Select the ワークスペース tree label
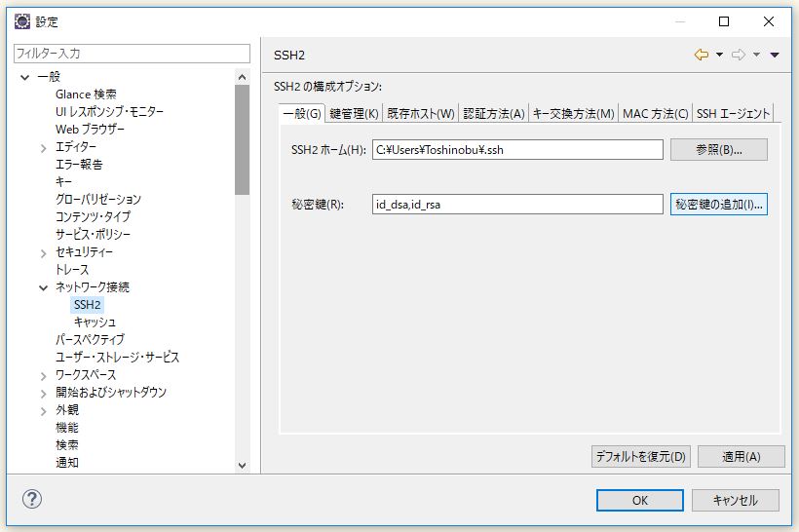The image size is (799, 532). coord(86,375)
